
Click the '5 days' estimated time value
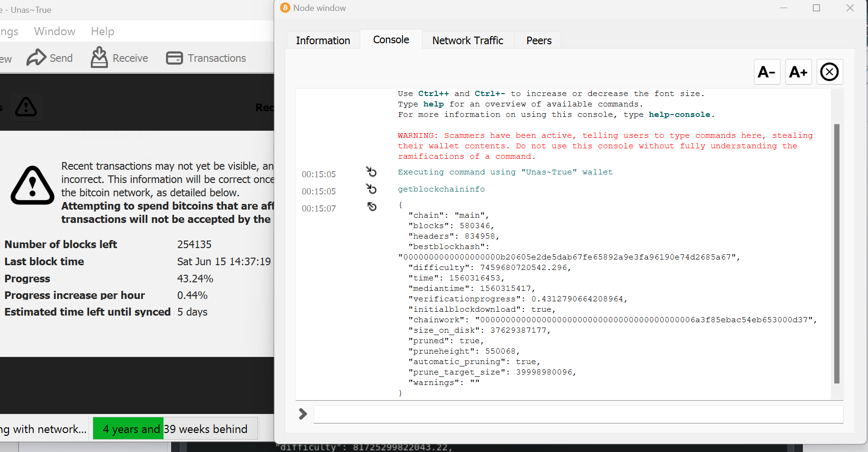[x=193, y=312]
